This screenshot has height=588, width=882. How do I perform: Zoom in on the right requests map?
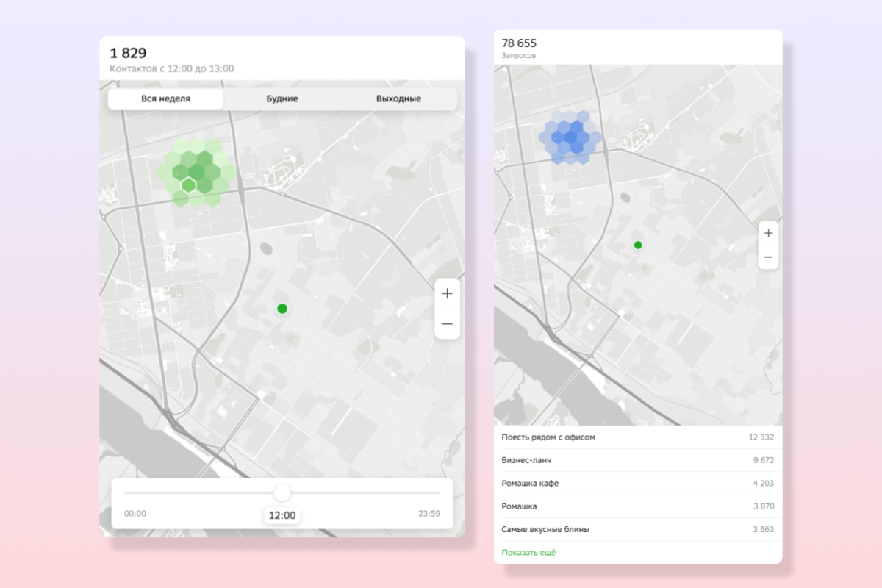pyautogui.click(x=768, y=233)
